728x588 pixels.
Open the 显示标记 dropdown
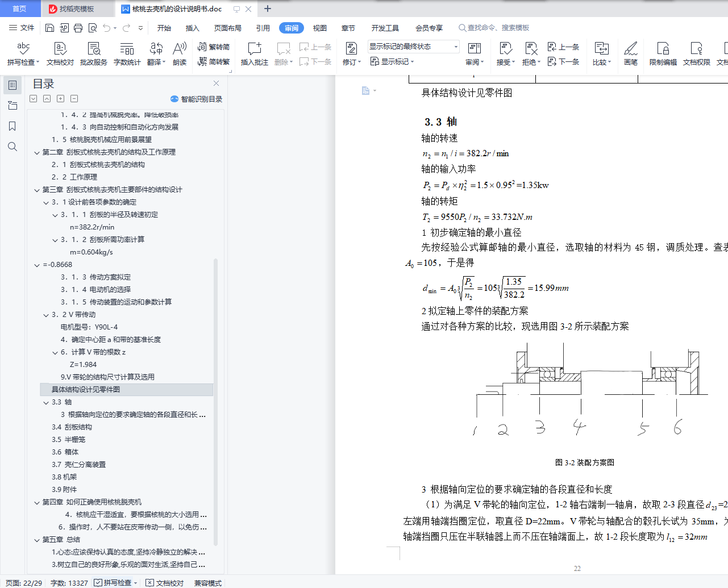tap(392, 61)
